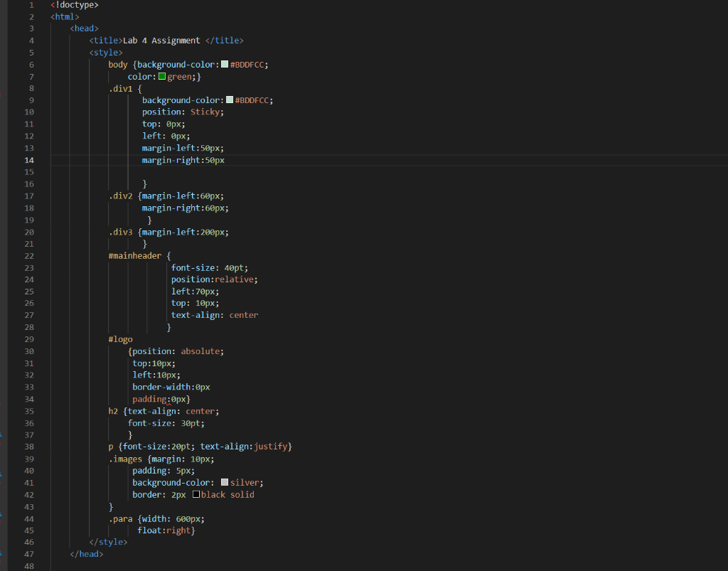This screenshot has height=571, width=728.
Task: Click the 'silver' color value
Action: pos(245,483)
